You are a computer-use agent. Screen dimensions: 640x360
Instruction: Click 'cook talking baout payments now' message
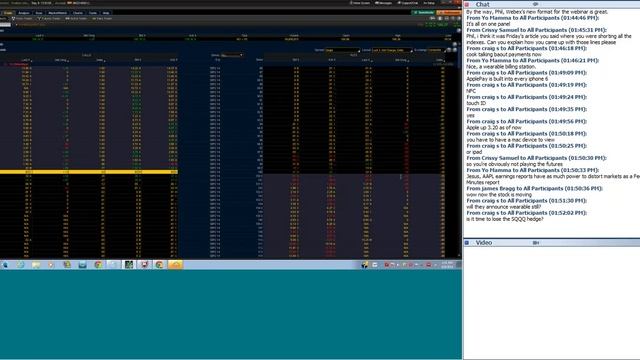504,54
